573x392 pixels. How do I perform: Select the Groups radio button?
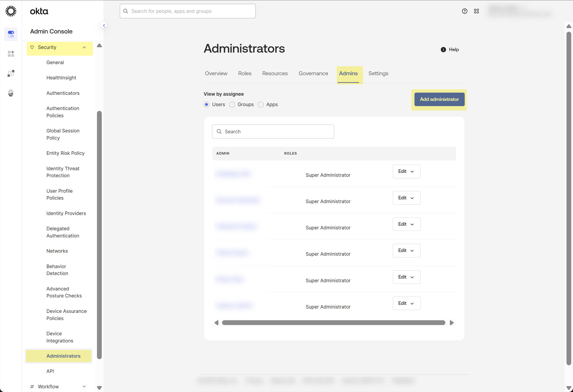232,105
